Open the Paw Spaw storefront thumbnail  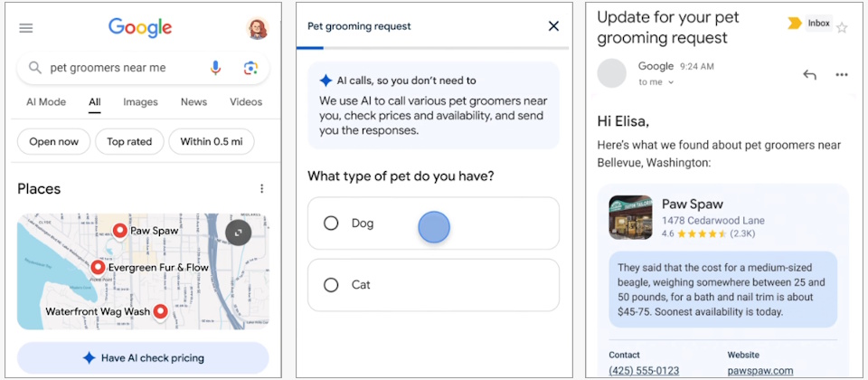click(630, 217)
